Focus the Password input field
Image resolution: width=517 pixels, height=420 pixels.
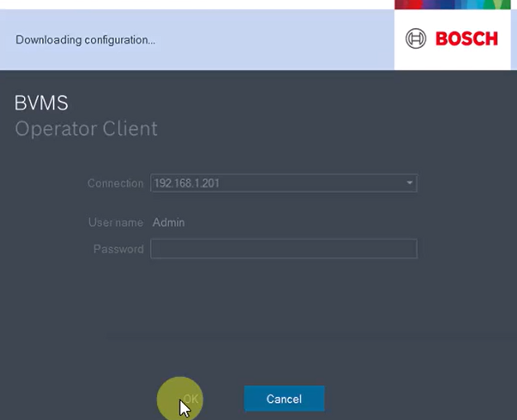(x=283, y=249)
